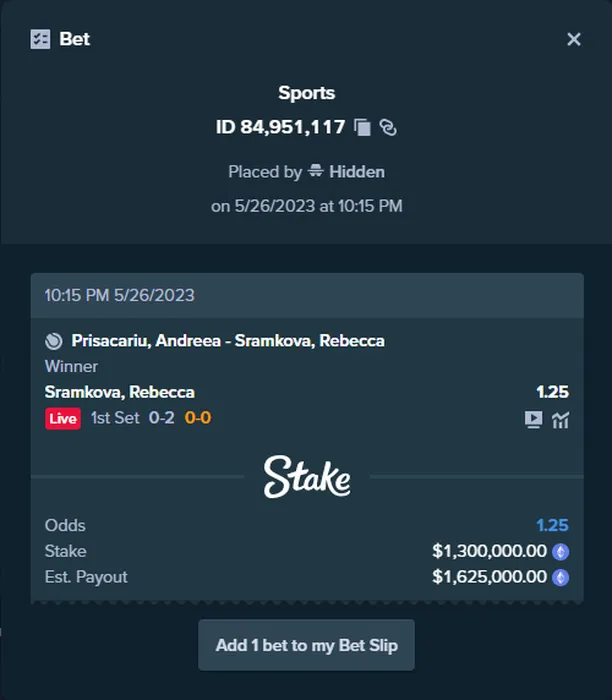Click the Hidden username
Image resolution: width=612 pixels, height=700 pixels.
[357, 172]
